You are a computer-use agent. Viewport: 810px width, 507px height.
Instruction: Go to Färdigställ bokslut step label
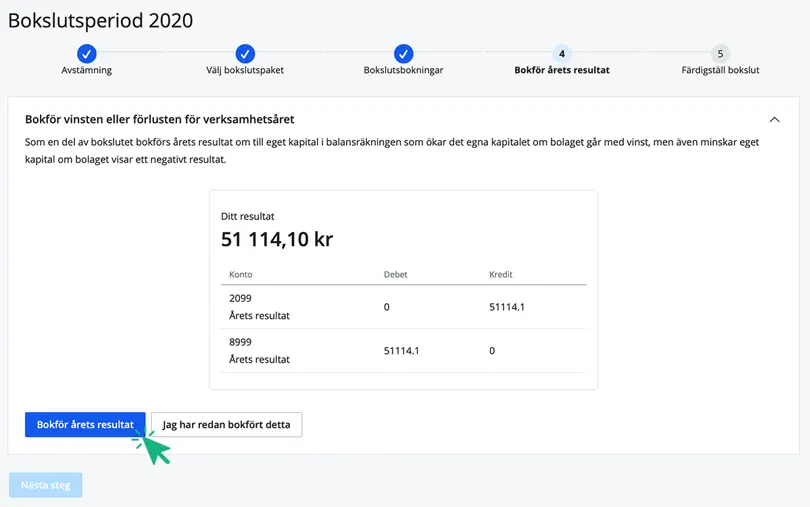[x=720, y=70]
